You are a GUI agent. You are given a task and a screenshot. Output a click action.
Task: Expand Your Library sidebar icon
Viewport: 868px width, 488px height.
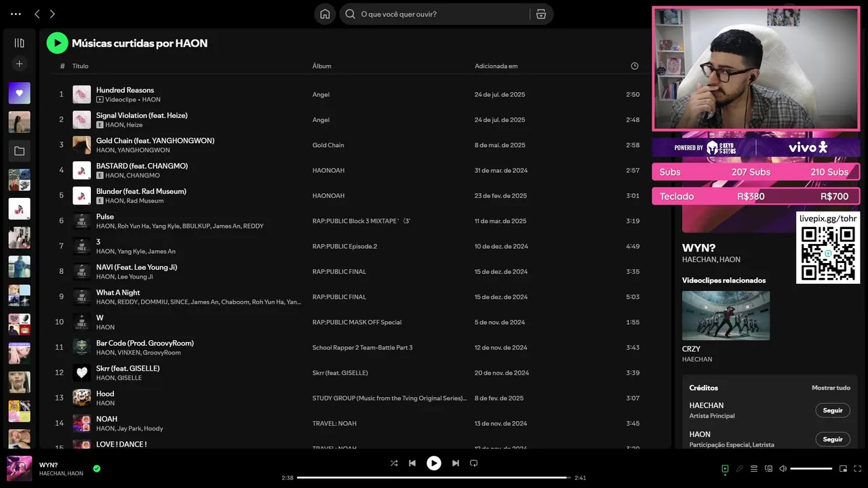19,43
